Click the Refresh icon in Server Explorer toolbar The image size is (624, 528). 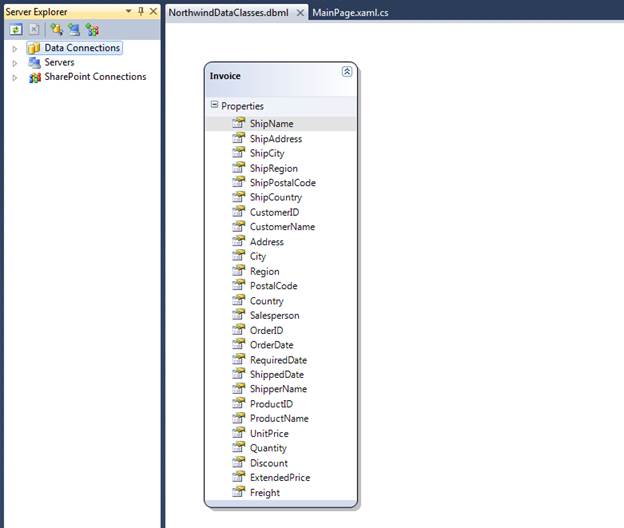point(16,30)
